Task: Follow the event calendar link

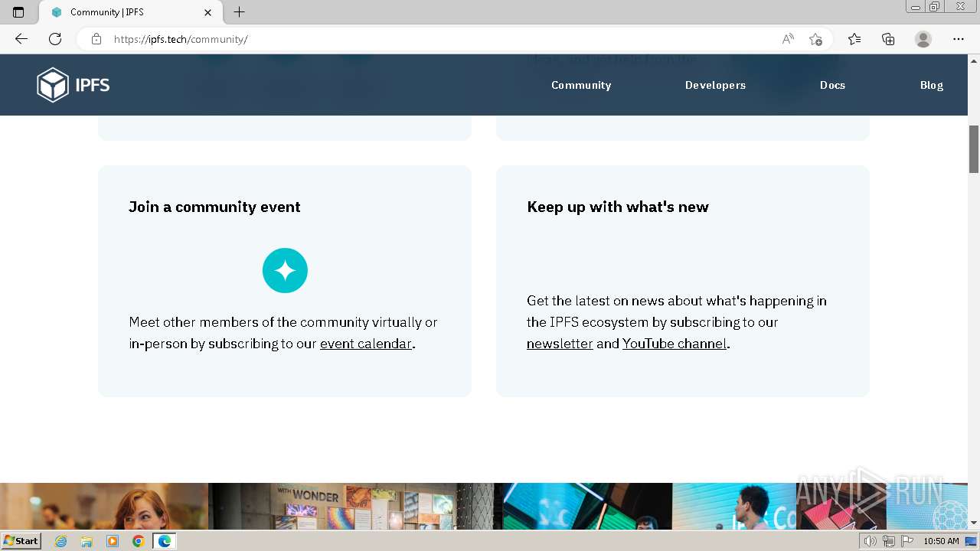Action: pos(366,344)
